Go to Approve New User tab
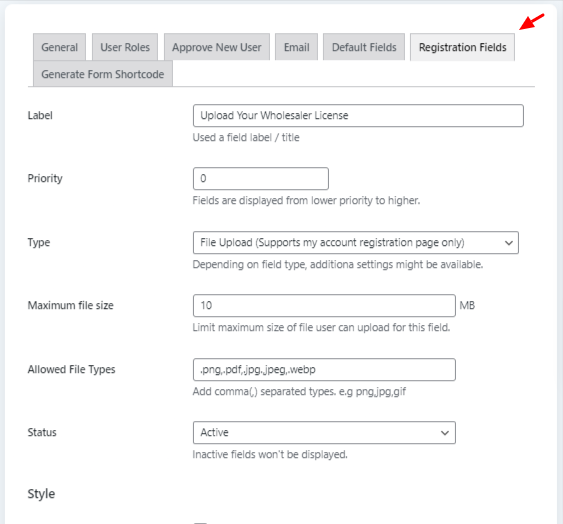 coord(217,47)
